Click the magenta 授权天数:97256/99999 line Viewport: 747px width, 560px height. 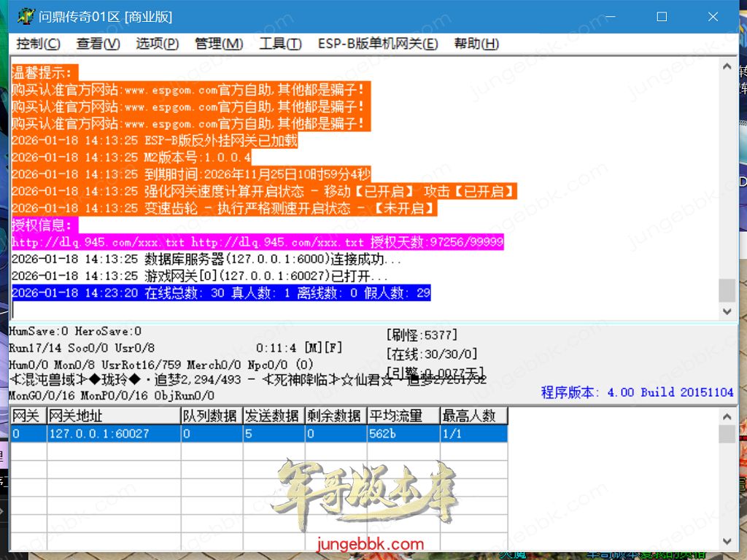tap(258, 242)
